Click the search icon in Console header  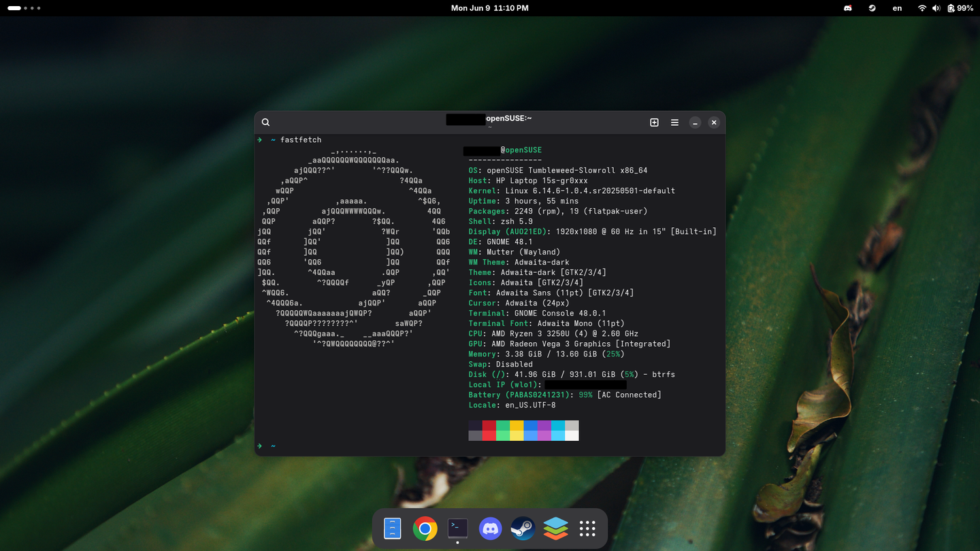coord(266,122)
